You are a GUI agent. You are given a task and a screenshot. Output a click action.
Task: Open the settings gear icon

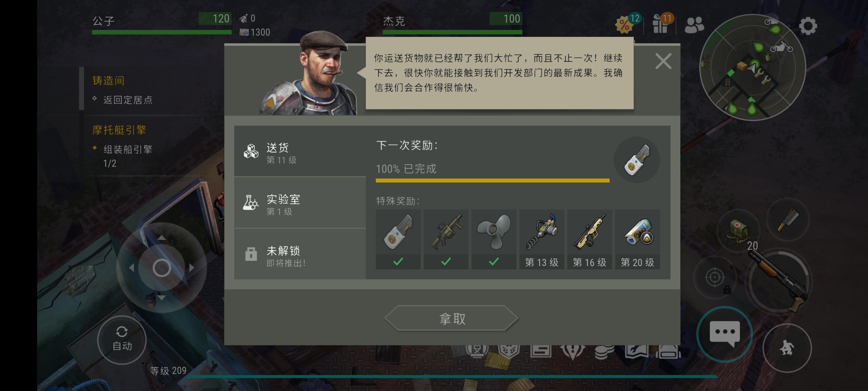tap(808, 26)
